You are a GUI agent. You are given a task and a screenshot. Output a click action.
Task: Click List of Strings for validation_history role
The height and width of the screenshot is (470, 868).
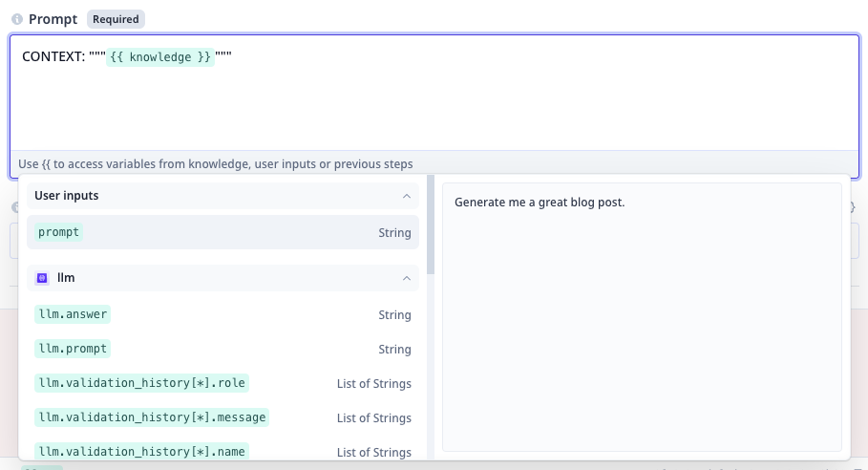coord(374,383)
